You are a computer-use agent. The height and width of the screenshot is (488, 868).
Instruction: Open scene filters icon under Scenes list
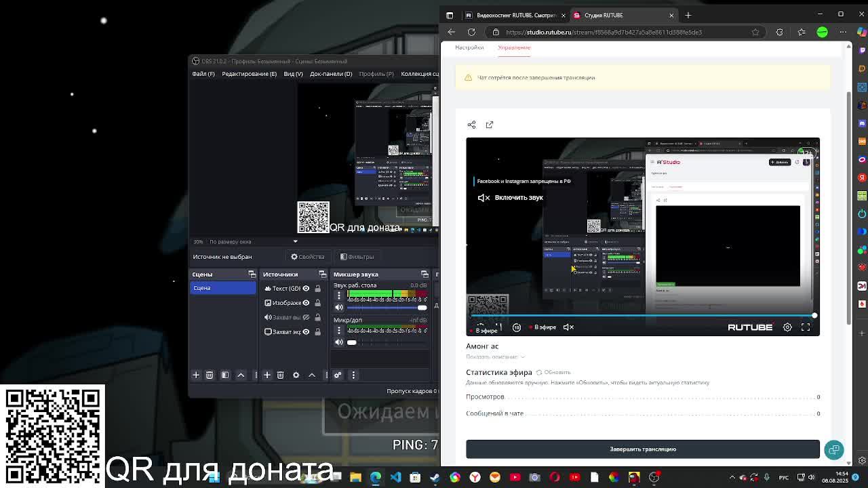pos(225,375)
